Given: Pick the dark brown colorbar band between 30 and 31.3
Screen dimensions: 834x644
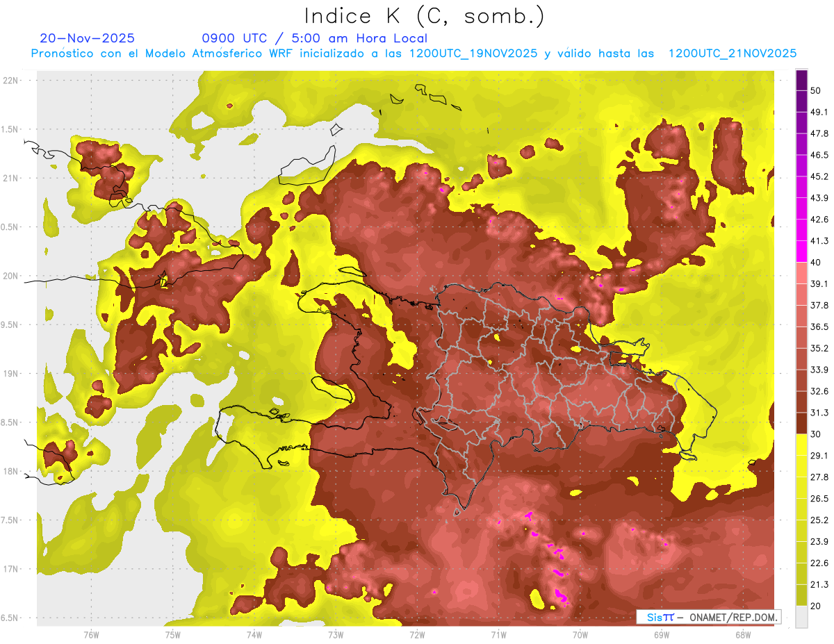Looking at the screenshot, I should tap(801, 423).
